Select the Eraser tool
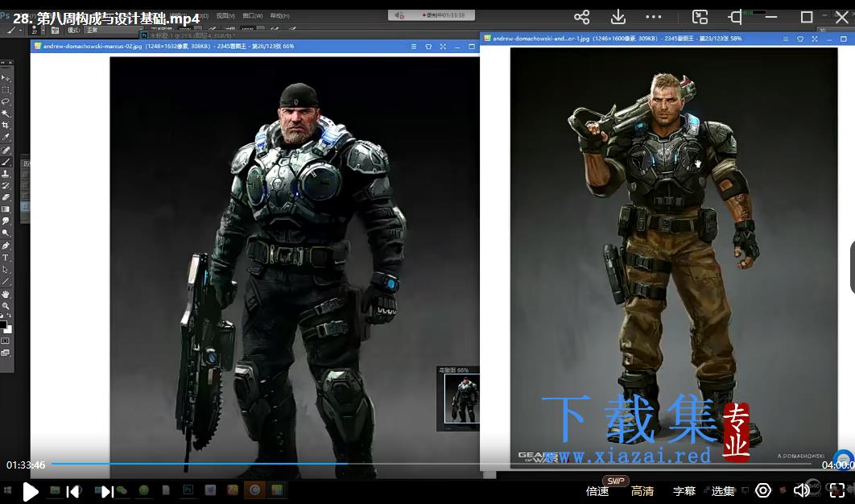 point(6,197)
